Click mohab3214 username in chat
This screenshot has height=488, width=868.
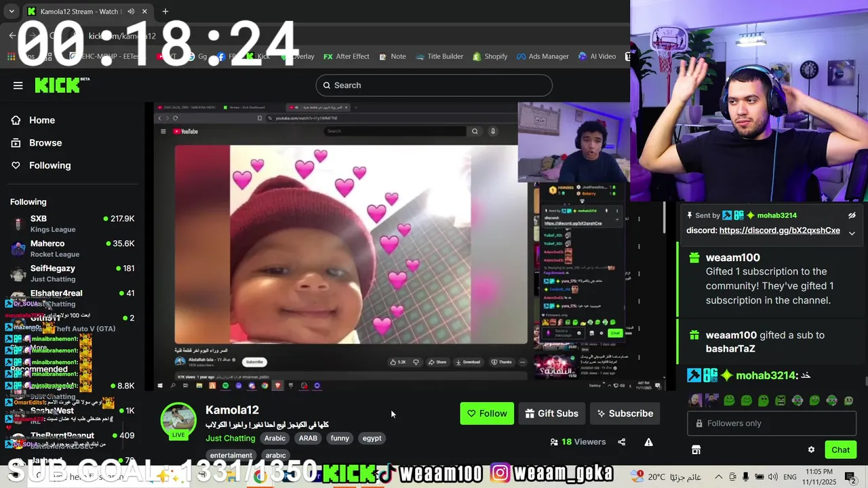[x=766, y=375]
